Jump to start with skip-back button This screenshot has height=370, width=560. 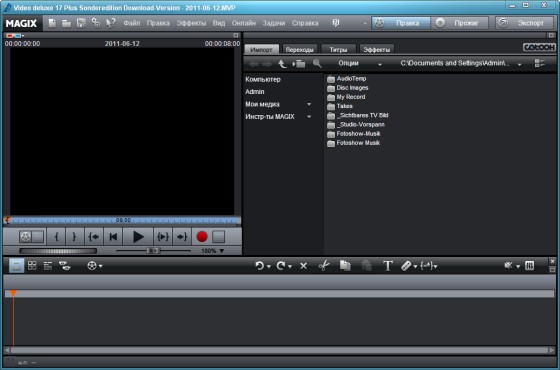point(113,237)
